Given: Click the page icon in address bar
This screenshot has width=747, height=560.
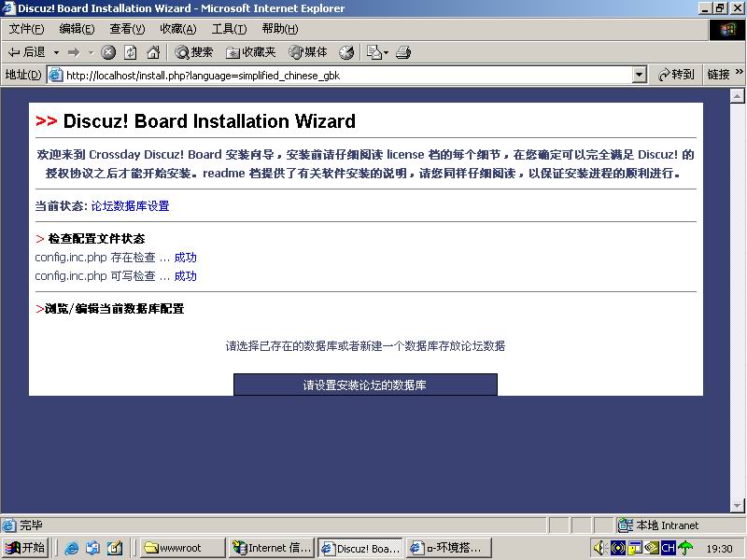Looking at the screenshot, I should pyautogui.click(x=56, y=76).
